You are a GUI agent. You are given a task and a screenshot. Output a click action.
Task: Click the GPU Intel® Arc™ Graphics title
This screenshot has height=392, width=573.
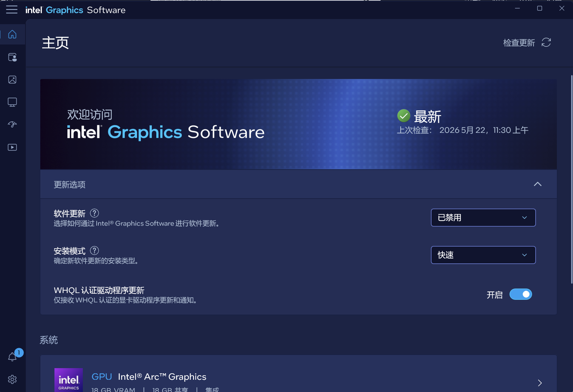coord(149,377)
